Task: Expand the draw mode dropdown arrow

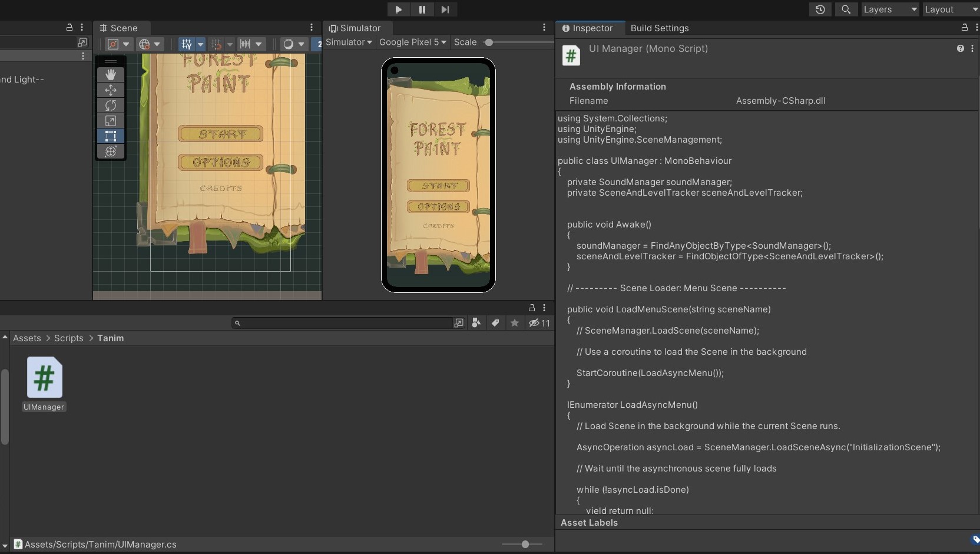Action: click(x=302, y=44)
